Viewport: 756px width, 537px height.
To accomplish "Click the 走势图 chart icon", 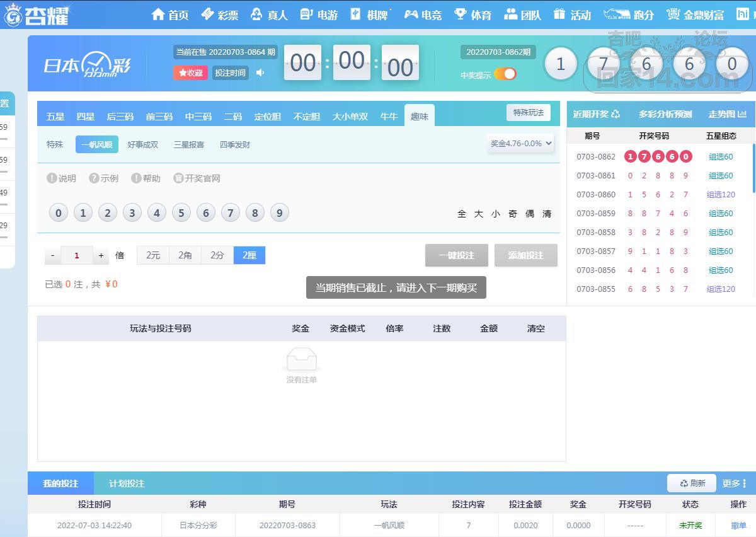I will 742,114.
